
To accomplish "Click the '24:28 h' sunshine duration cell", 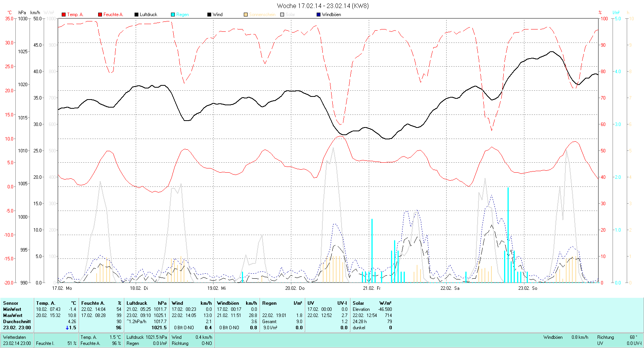I will tap(360, 321).
